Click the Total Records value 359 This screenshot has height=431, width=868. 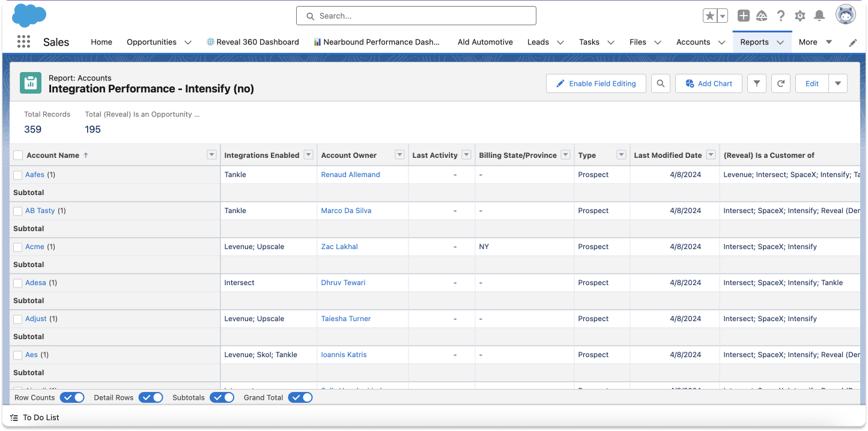(x=33, y=129)
